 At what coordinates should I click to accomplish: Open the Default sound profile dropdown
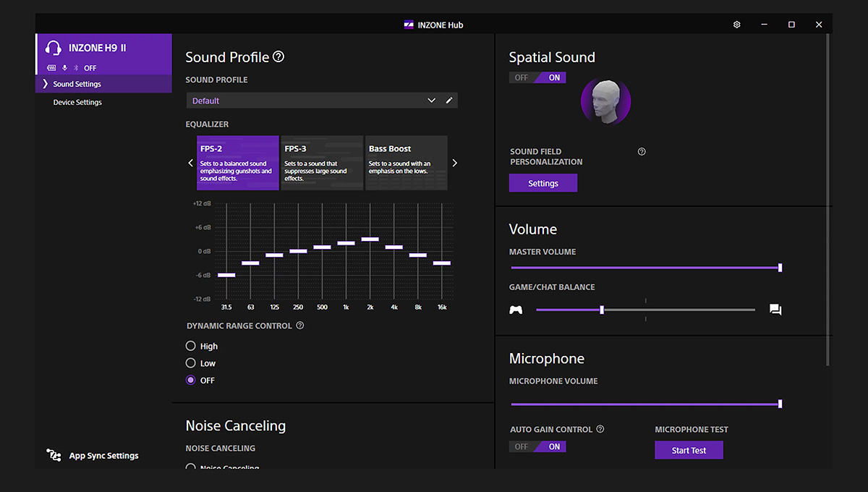(322, 101)
